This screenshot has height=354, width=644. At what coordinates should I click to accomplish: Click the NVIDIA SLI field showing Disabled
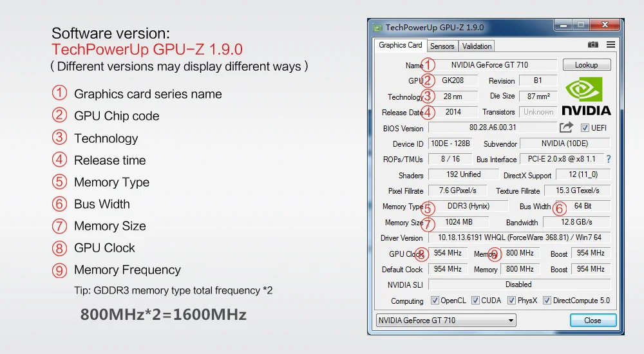(x=520, y=284)
